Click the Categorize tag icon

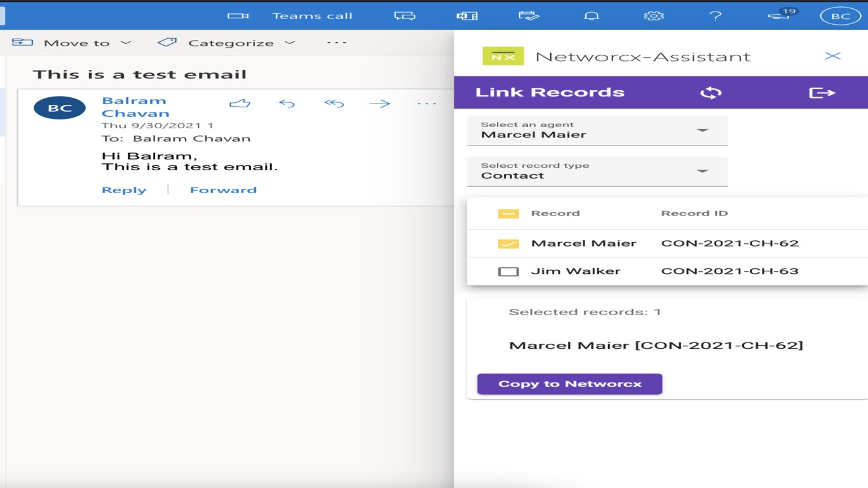point(166,43)
